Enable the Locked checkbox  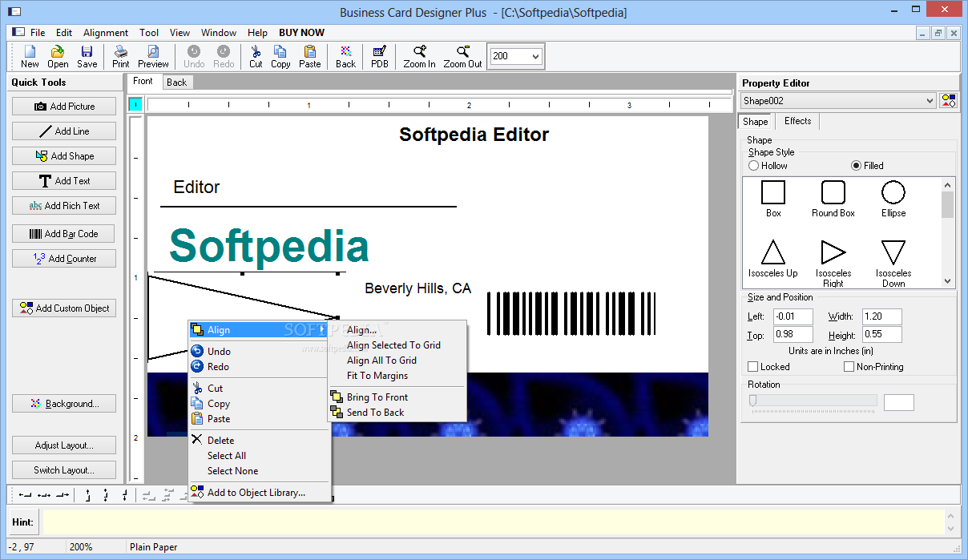(x=753, y=367)
